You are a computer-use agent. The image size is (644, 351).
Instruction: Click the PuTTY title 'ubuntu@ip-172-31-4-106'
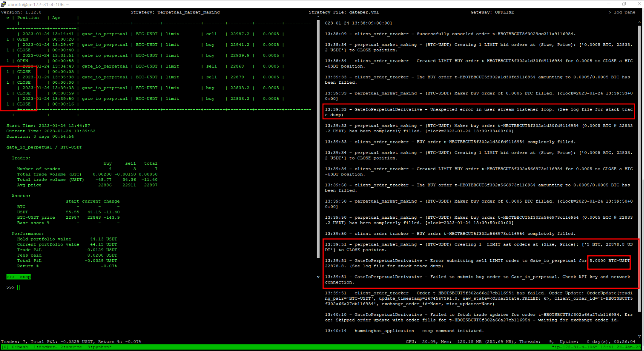pos(38,4)
